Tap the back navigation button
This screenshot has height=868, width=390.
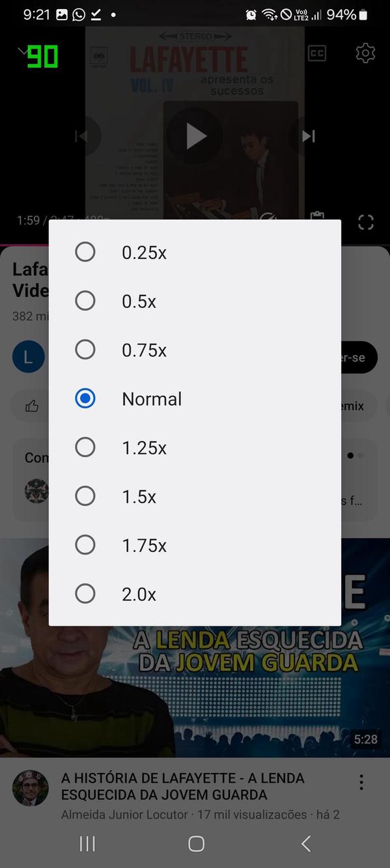tap(305, 843)
